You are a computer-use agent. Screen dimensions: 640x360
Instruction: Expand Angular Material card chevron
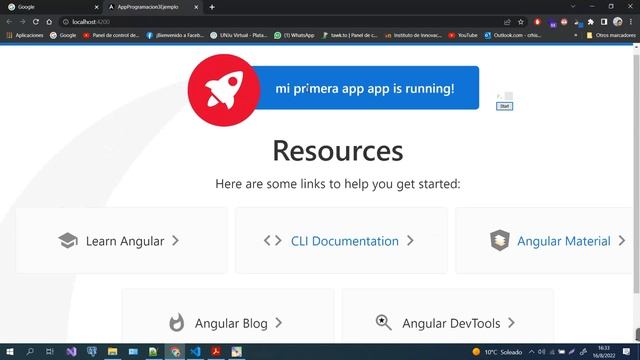coord(622,241)
